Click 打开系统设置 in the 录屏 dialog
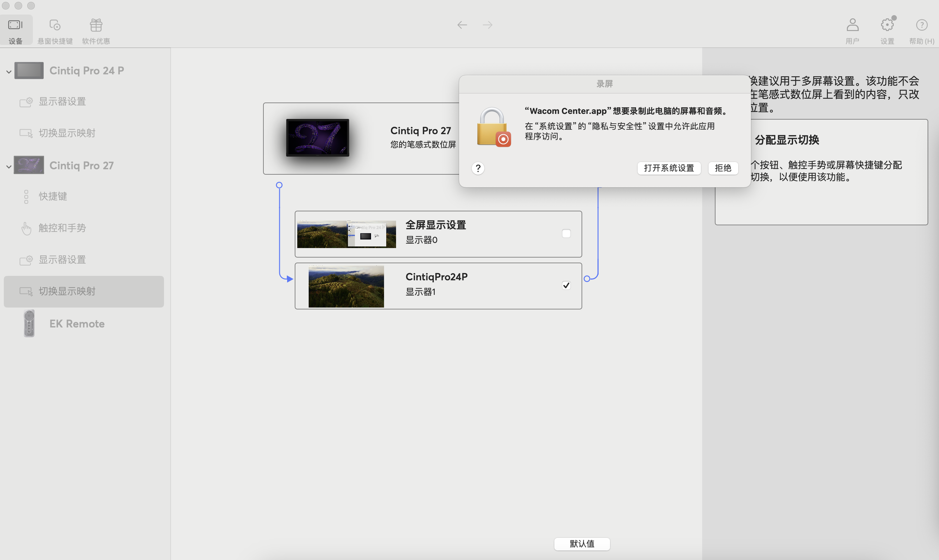Screen dimensions: 939x560 [x=669, y=168]
